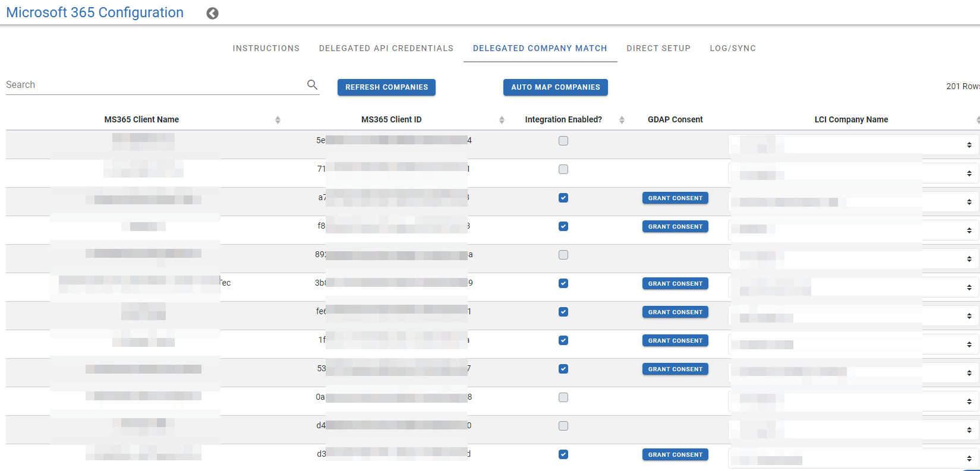
Task: Switch to Delegated API Credentials tab
Action: tap(386, 48)
